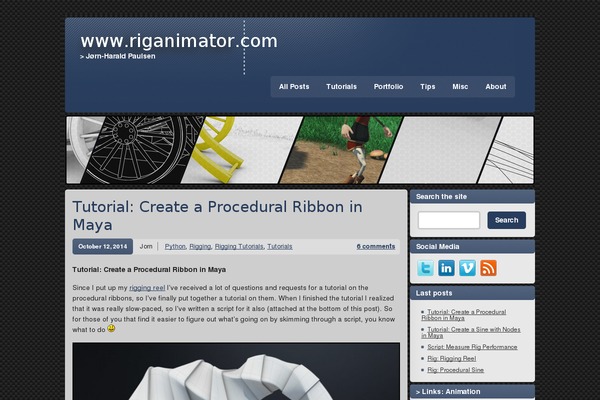Go to the About menu item

coord(496,87)
